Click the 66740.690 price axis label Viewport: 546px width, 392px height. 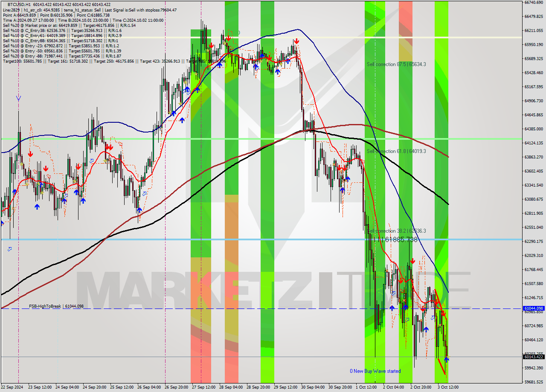[x=534, y=2]
